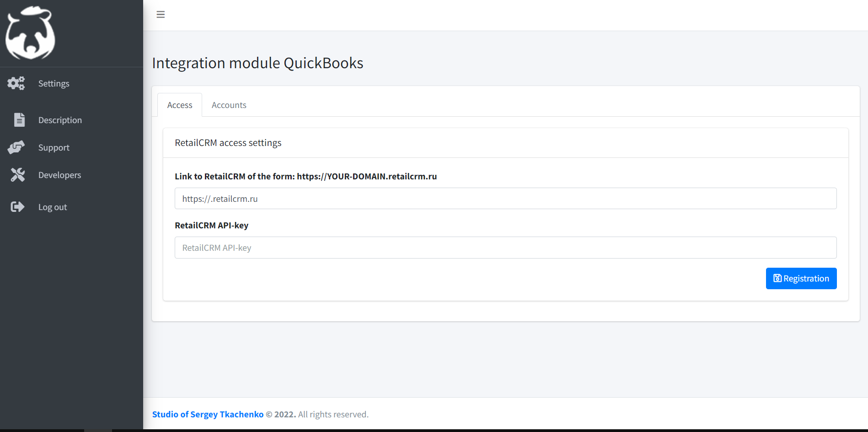The image size is (868, 432).
Task: Focus the RetailCRM link input field
Action: tap(505, 199)
